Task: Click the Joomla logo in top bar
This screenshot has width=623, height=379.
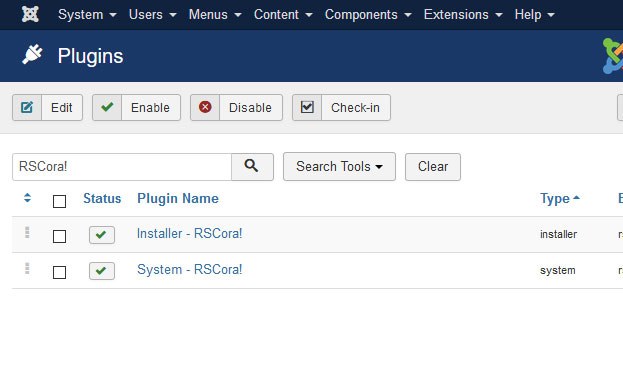Action: pos(30,14)
